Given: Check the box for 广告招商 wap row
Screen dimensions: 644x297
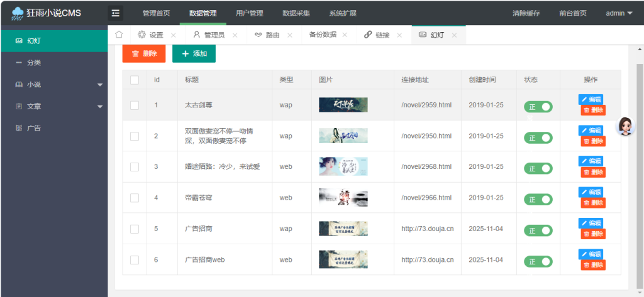Looking at the screenshot, I should (x=135, y=229).
